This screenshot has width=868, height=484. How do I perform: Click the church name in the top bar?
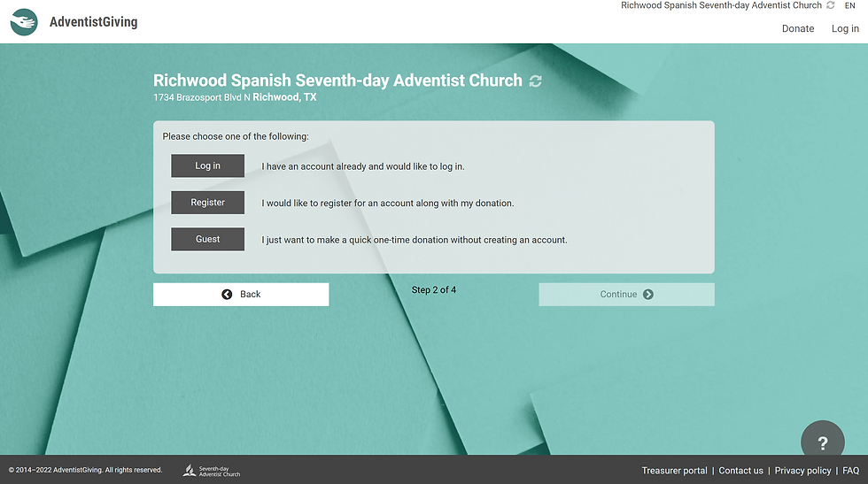(721, 5)
